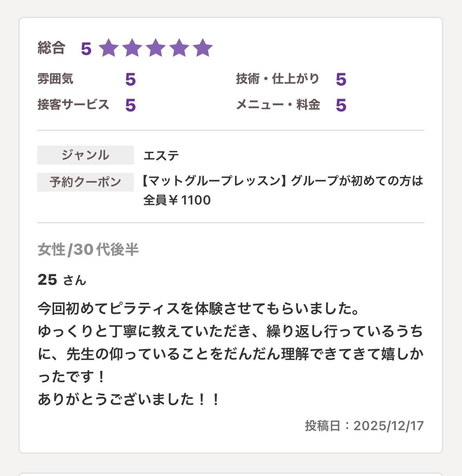Click the 総合 overall rating label
The width and height of the screenshot is (462, 476).
51,48
